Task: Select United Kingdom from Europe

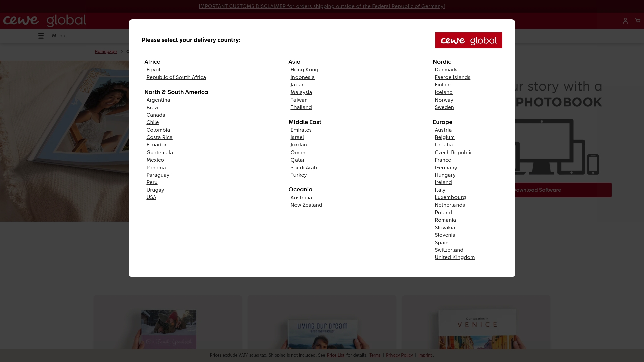Action: click(455, 257)
